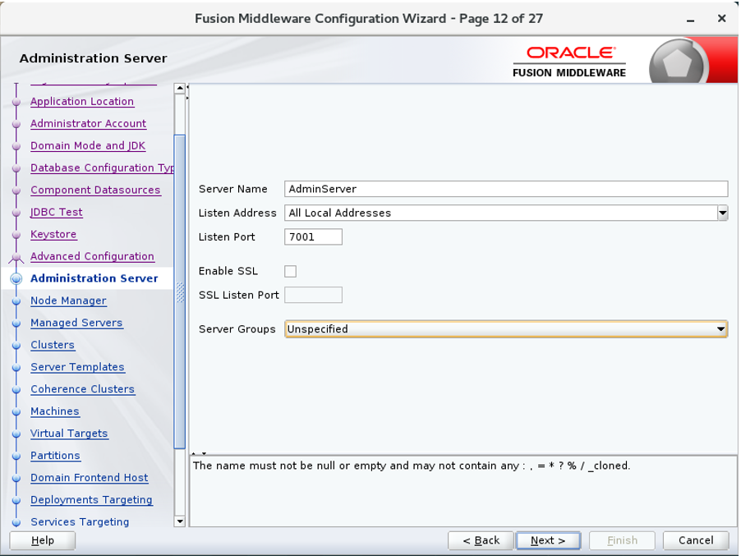741x560 pixels.
Task: Click navigation pane scroll down arrow
Action: point(180,521)
